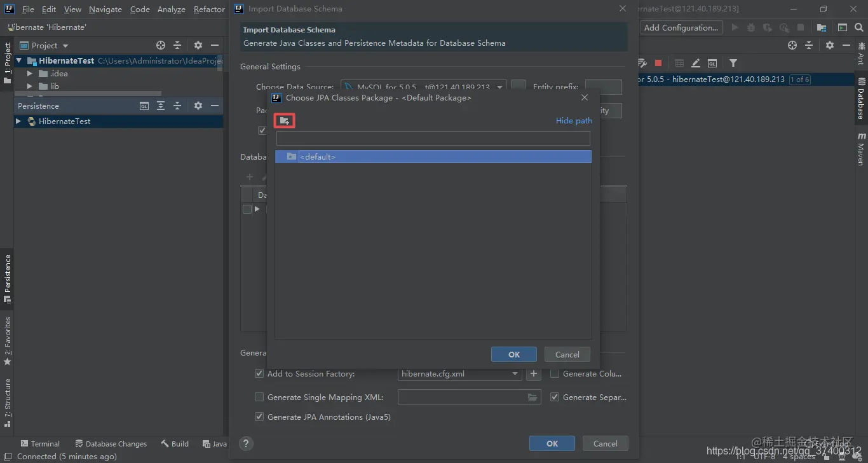Check the first row checkbox in database table

[247, 209]
